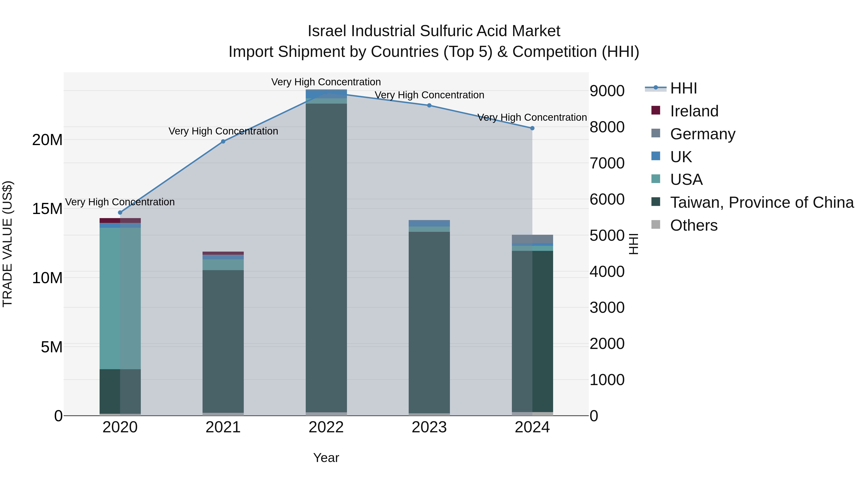Click the 2022 Taiwan bar segment
This screenshot has height=488, width=868.
tap(326, 258)
